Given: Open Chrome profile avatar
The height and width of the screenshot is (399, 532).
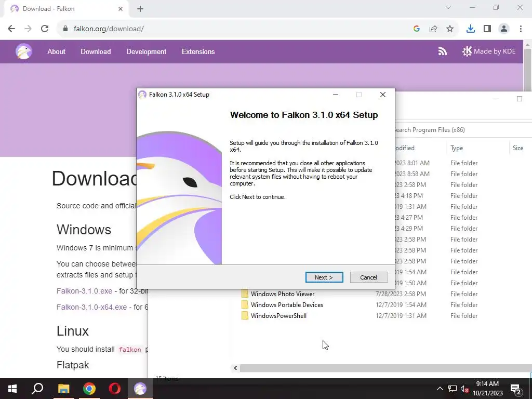Looking at the screenshot, I should (504, 29).
